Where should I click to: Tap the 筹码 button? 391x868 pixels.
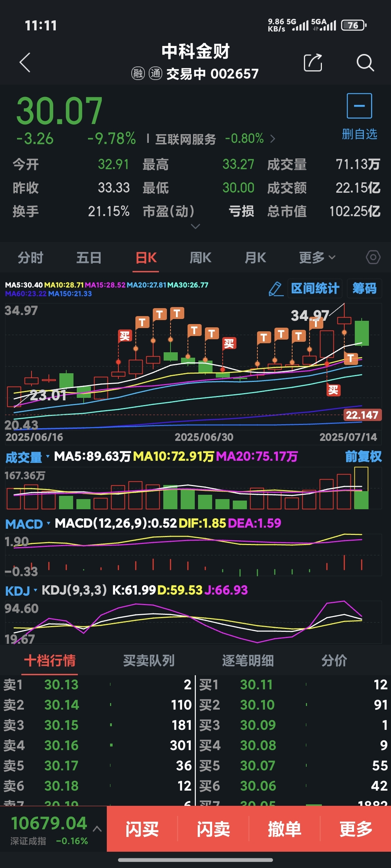(364, 289)
